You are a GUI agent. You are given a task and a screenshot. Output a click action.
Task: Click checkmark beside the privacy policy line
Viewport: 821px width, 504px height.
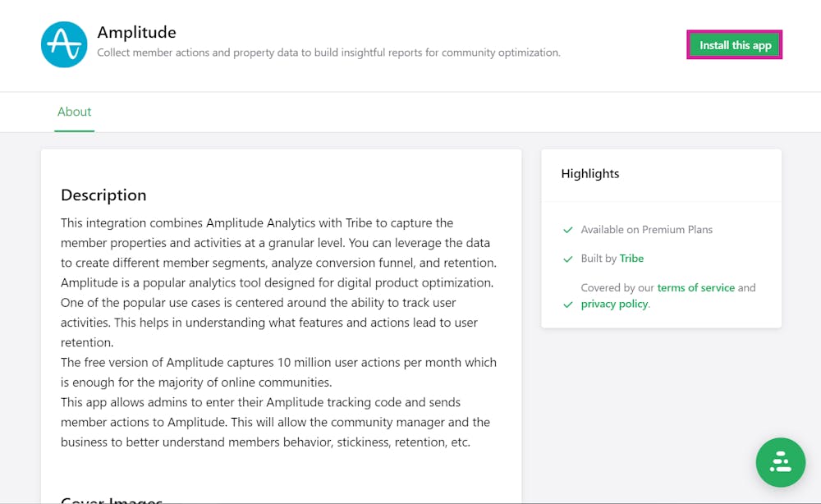(x=567, y=305)
